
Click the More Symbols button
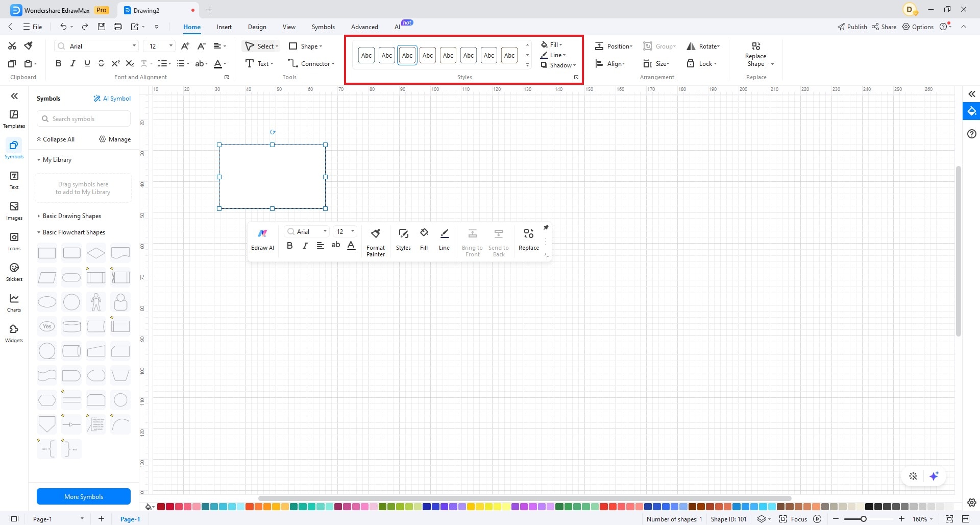click(x=84, y=496)
